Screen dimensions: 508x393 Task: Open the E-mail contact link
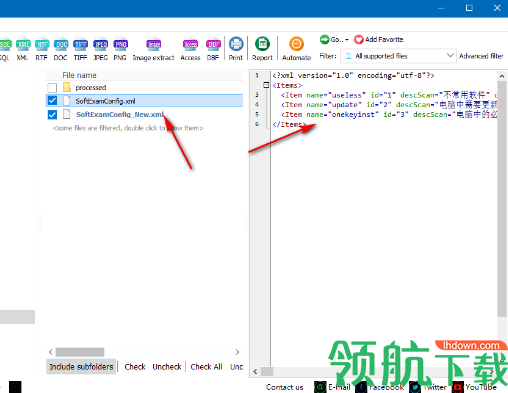(332, 387)
